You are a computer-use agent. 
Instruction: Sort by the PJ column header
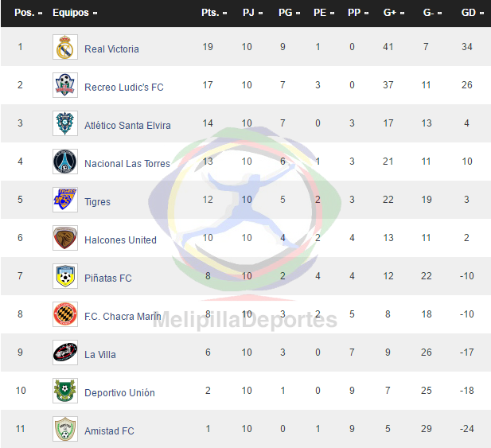[x=252, y=13]
